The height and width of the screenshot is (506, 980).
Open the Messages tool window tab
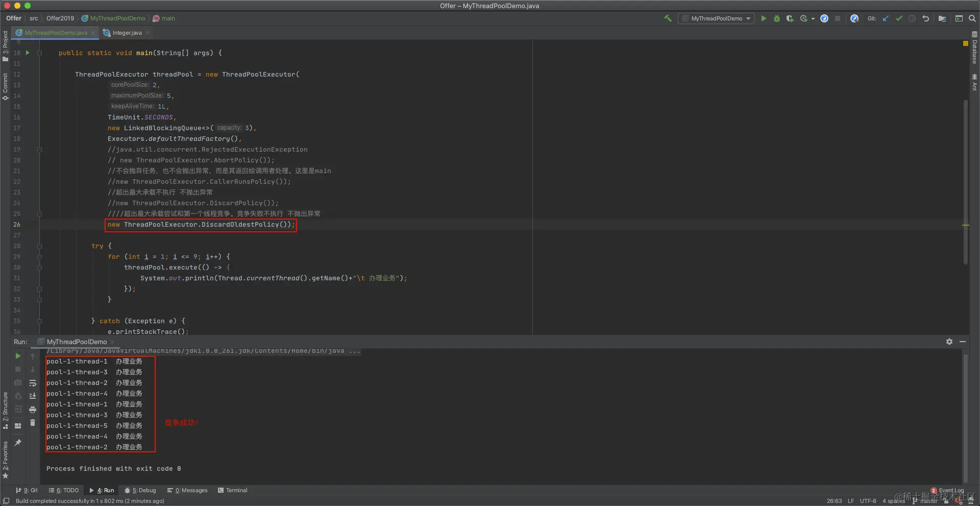pyautogui.click(x=187, y=490)
